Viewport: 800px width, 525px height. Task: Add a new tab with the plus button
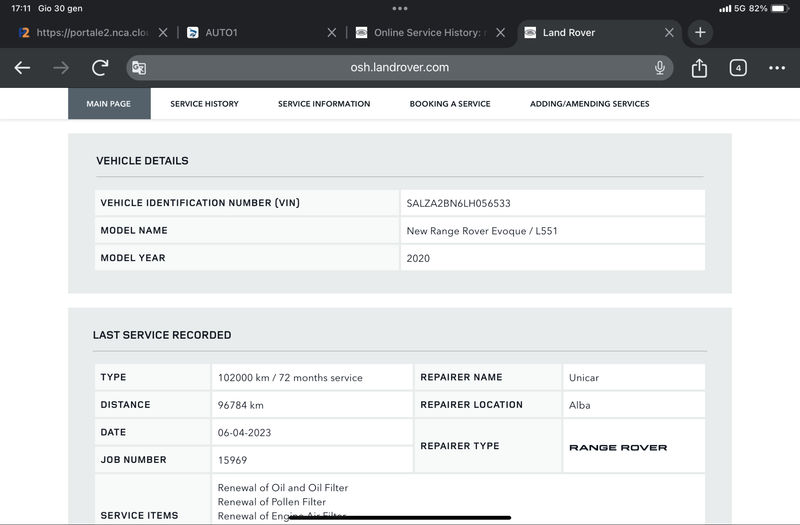click(700, 32)
